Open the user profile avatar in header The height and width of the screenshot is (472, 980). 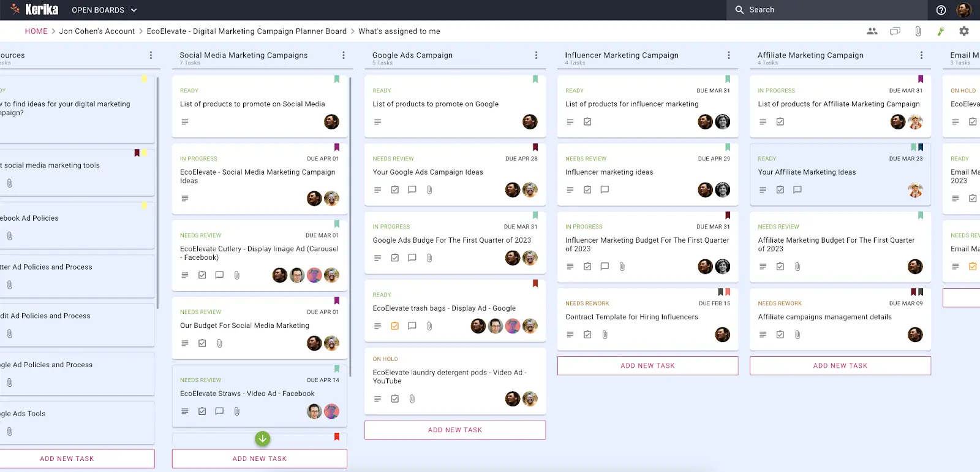963,10
